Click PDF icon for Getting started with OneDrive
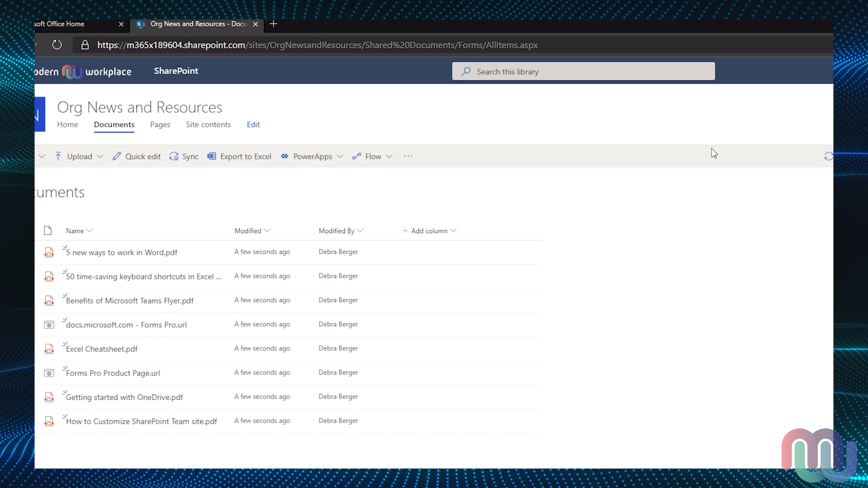Screen dimensions: 868x488 point(49,397)
